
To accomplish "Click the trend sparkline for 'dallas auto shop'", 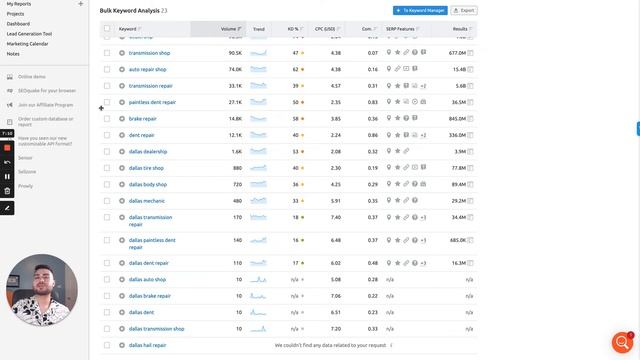I will click(x=258, y=280).
